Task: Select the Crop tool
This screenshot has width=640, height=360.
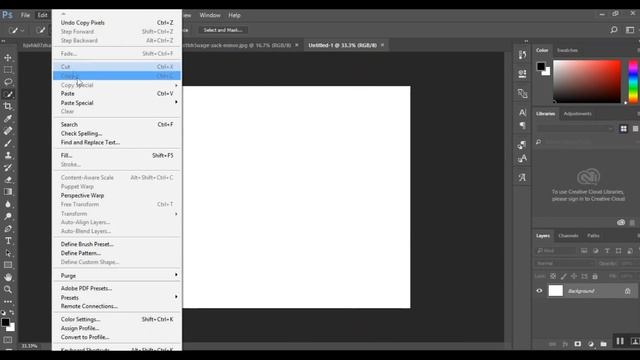Action: [8, 107]
